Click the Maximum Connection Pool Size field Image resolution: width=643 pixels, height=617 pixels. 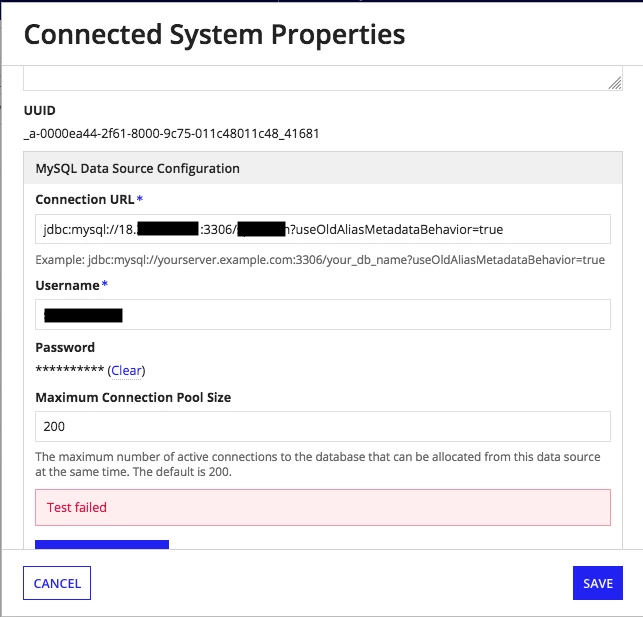(x=323, y=426)
